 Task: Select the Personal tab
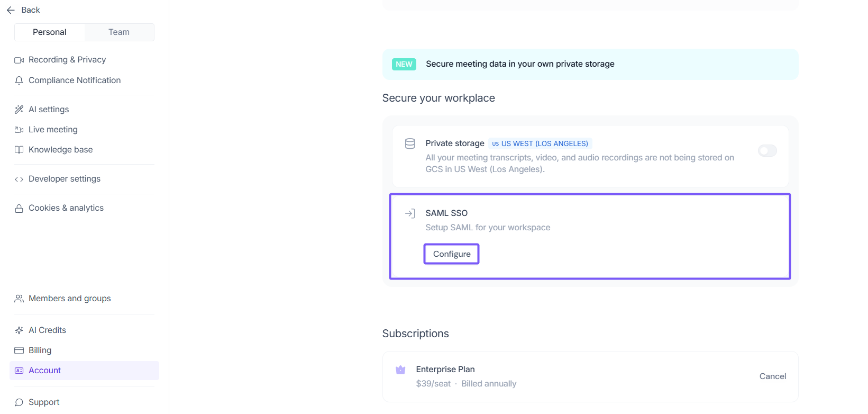[50, 32]
